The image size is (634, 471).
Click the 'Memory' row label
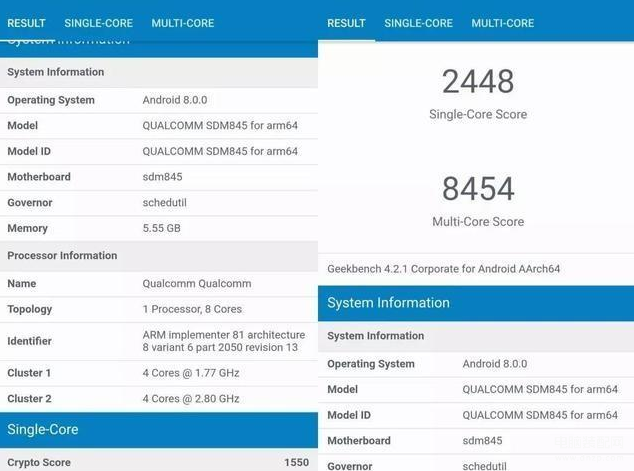coord(27,228)
